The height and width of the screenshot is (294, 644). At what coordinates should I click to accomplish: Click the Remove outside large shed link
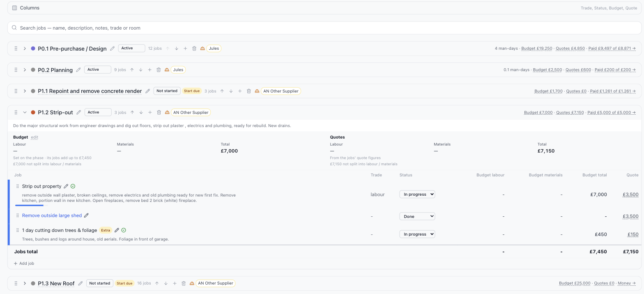pos(52,215)
